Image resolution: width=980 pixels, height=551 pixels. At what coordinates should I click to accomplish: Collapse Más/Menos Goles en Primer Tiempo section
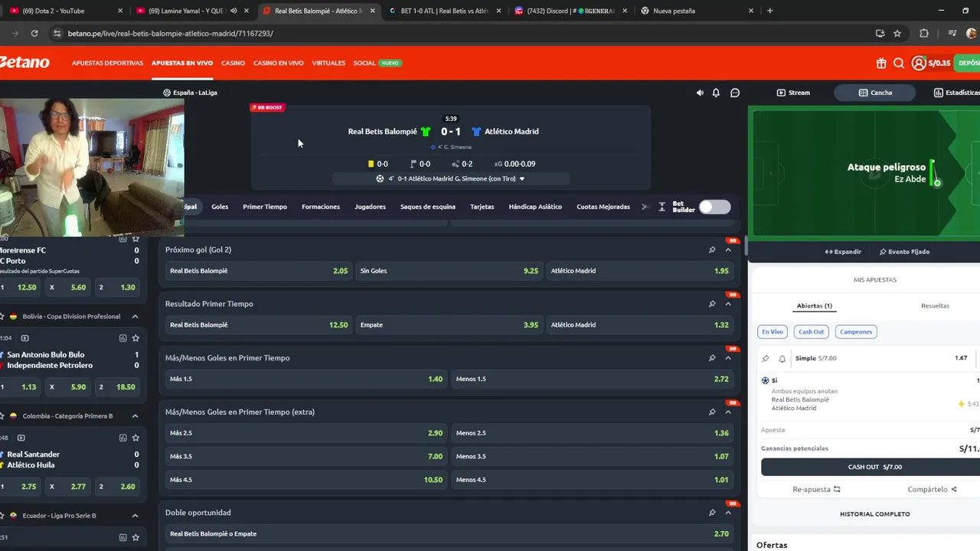(x=728, y=358)
